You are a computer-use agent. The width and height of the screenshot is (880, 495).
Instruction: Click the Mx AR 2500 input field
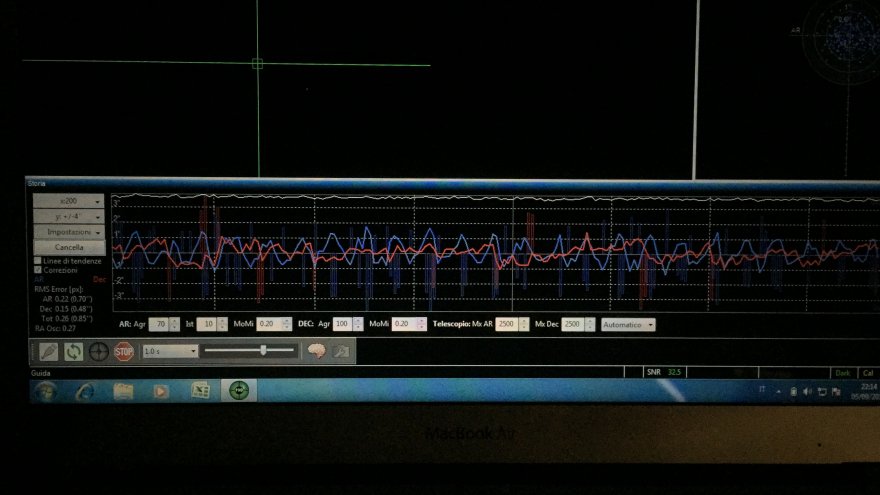pyautogui.click(x=507, y=325)
